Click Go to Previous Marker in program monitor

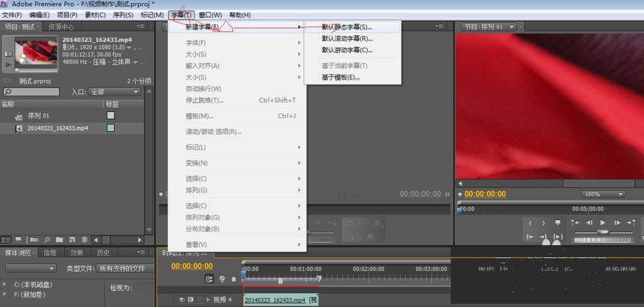coord(575,223)
